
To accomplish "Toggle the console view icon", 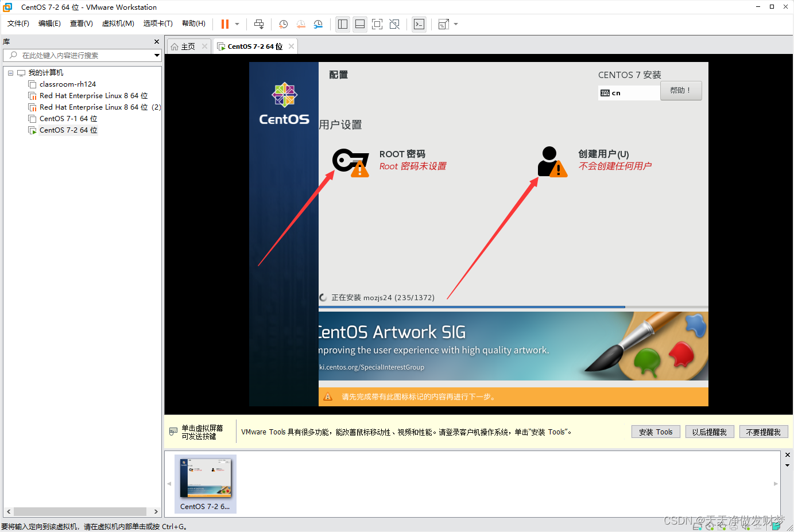I will tap(419, 24).
